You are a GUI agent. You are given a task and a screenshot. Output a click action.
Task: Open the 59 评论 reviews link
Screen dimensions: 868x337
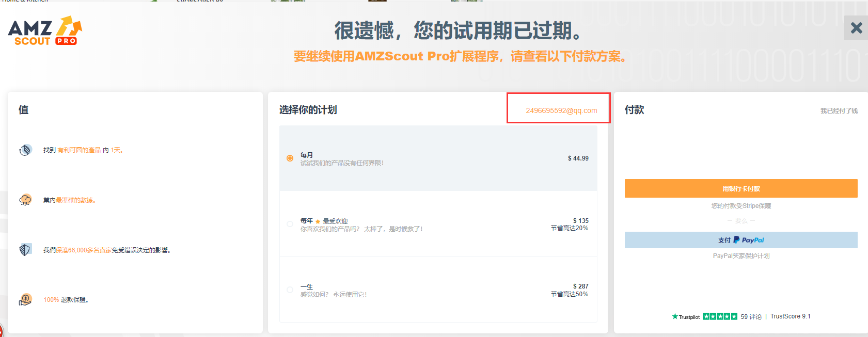[x=751, y=316]
